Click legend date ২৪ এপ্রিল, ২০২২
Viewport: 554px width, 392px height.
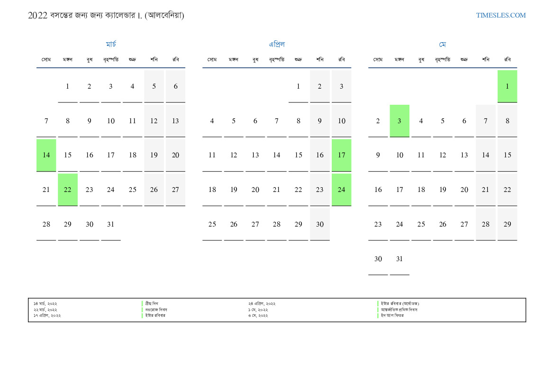coord(262,303)
